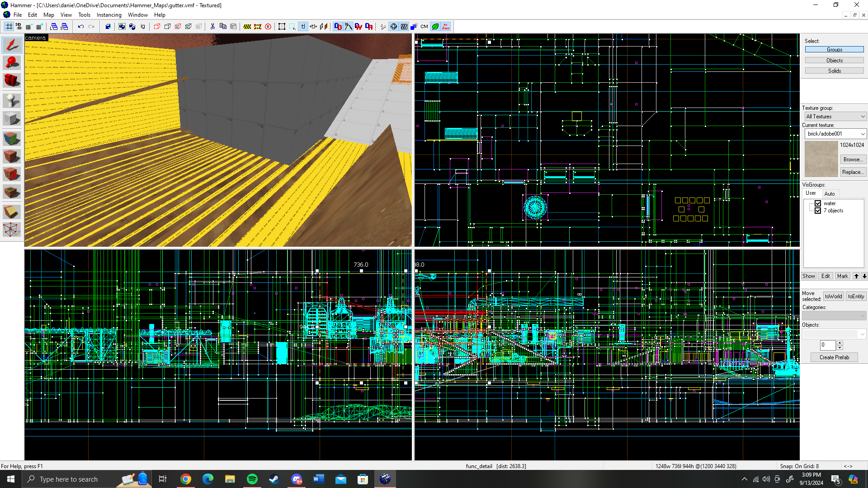The image size is (868, 488).
Task: Open the Instancing menu
Action: [x=109, y=15]
